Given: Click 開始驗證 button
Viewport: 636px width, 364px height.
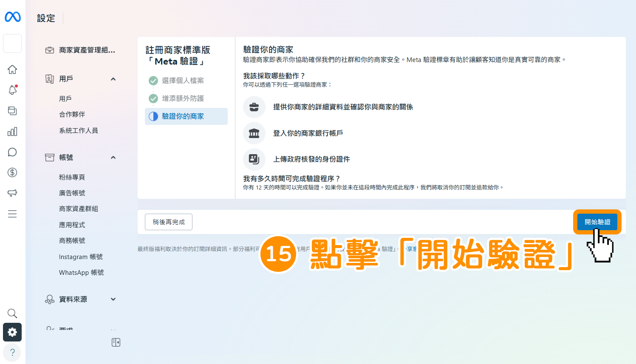Looking at the screenshot, I should click(597, 222).
